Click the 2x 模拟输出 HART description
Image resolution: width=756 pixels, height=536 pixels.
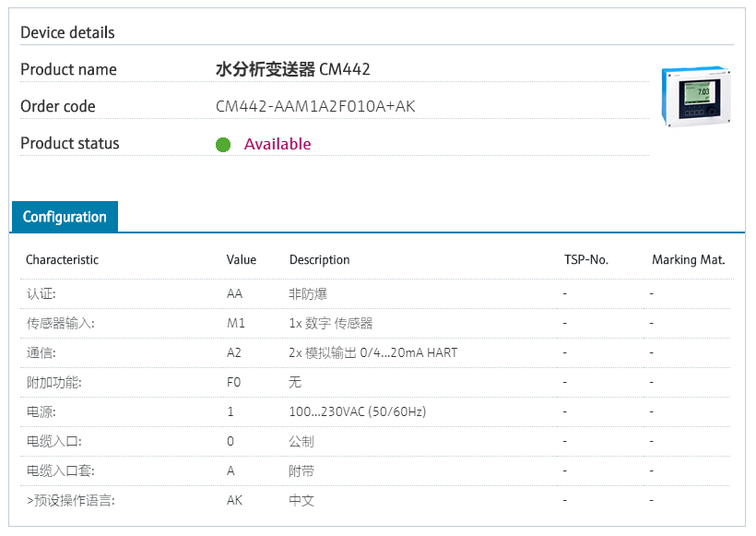pyautogui.click(x=372, y=352)
